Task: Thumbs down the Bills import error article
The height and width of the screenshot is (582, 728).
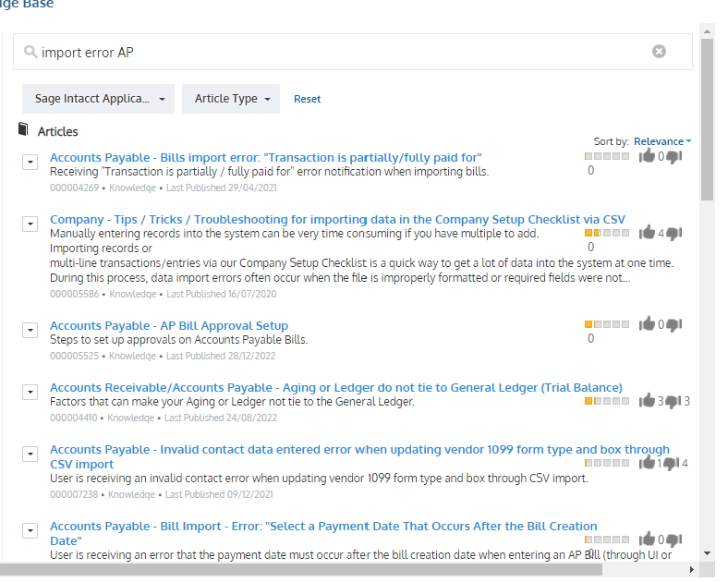Action: pos(673,157)
